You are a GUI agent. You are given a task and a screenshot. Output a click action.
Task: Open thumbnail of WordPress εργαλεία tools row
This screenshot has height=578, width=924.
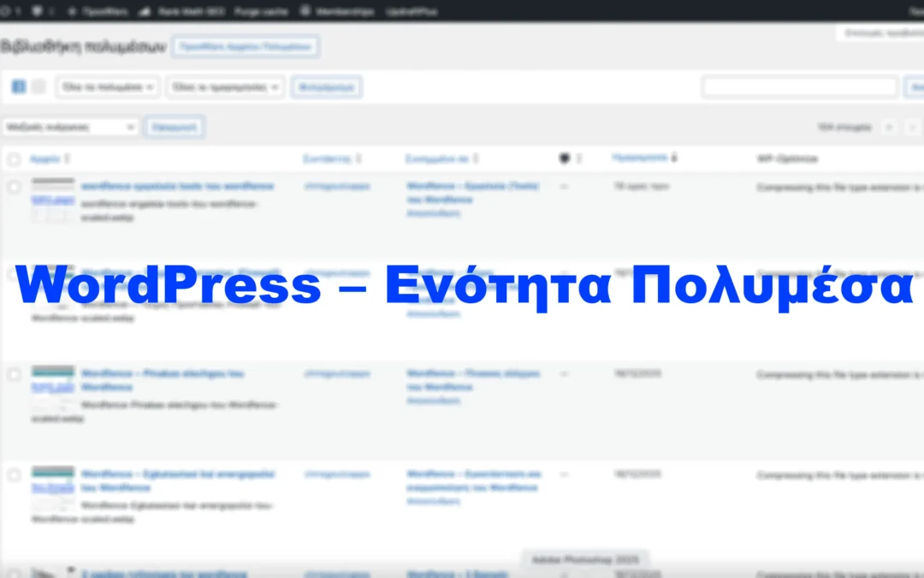tap(53, 200)
